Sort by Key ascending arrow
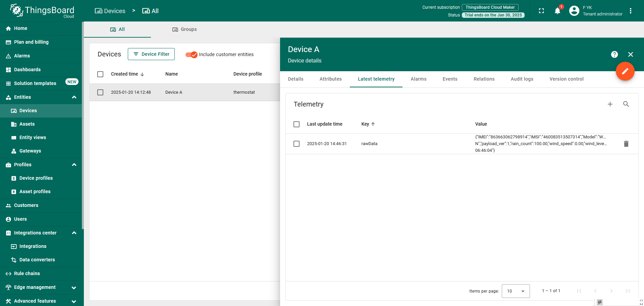 (x=373, y=124)
